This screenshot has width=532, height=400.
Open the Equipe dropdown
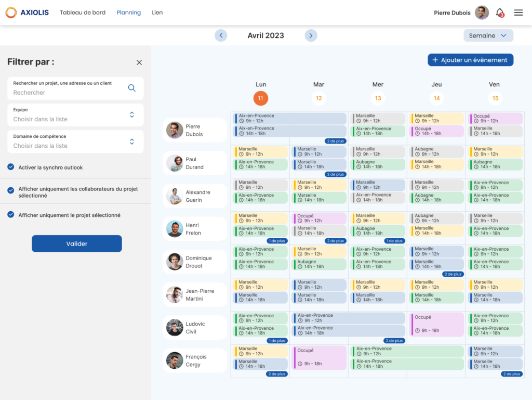75,115
